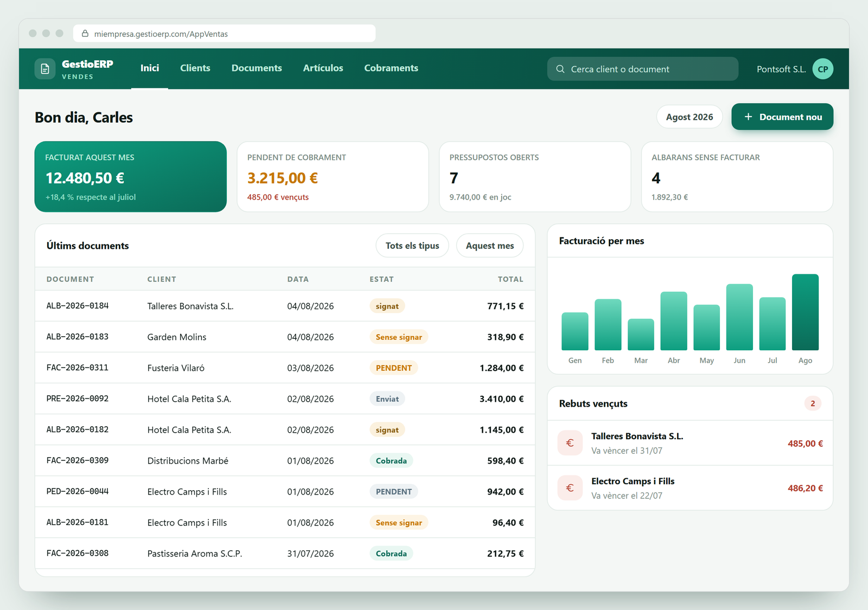The image size is (868, 610).
Task: Click client Pastisseria Aroma S.C.P.
Action: (195, 553)
